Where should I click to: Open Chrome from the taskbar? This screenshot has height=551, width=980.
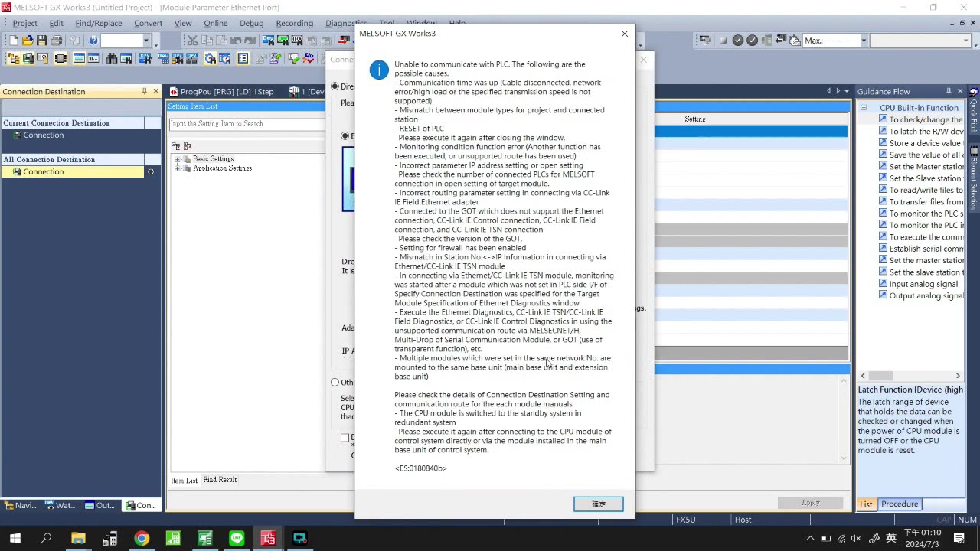[142, 539]
